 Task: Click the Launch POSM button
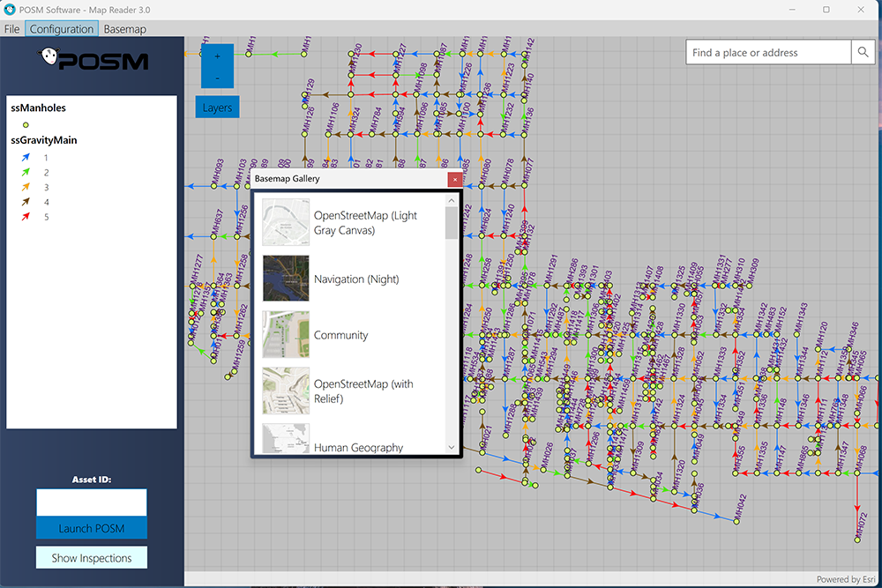coord(92,528)
